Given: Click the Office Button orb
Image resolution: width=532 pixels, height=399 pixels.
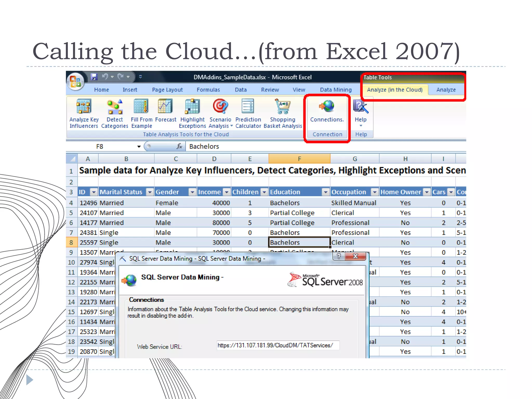Looking at the screenshot, I should [x=75, y=81].
